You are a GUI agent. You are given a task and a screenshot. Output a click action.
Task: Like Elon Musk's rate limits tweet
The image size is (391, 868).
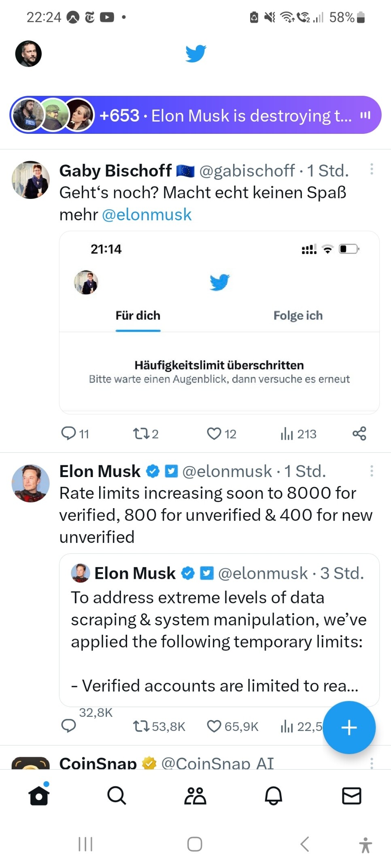(214, 727)
